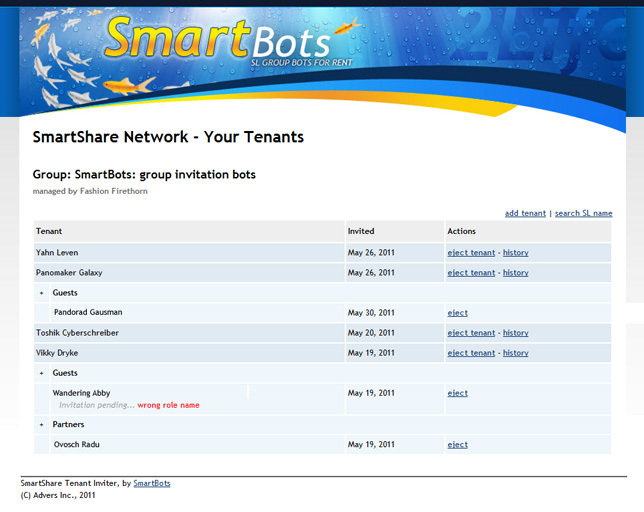Eject tenant Yahn Leven

tap(471, 253)
